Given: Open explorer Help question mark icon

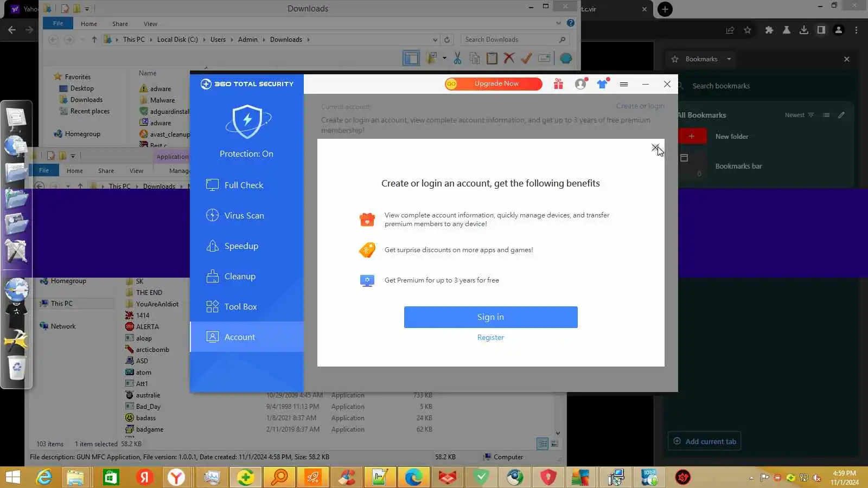Looking at the screenshot, I should pyautogui.click(x=571, y=23).
